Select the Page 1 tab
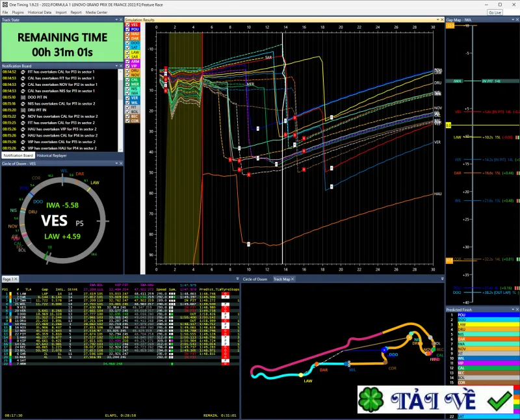Image resolution: width=520 pixels, height=420 pixels. point(10,279)
